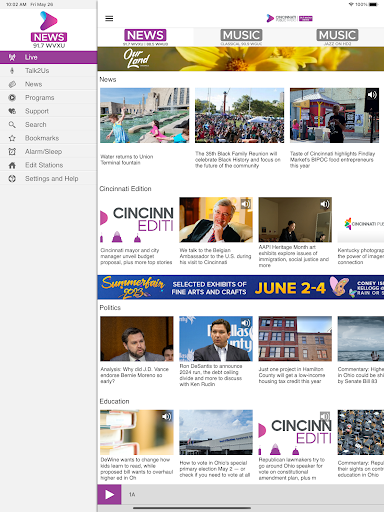Viewport: 384px width, 512px height.
Task: Start playback with the purple play button
Action: point(109,494)
